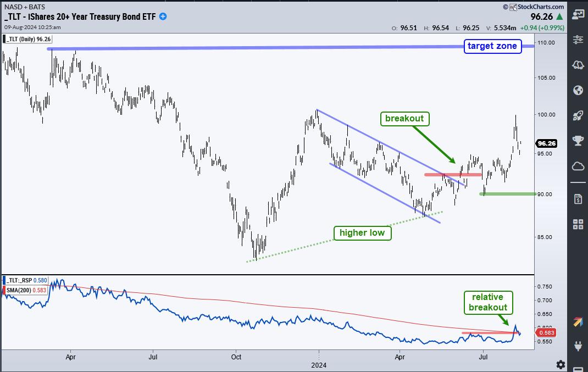Click the low price 96.25

tap(471, 28)
